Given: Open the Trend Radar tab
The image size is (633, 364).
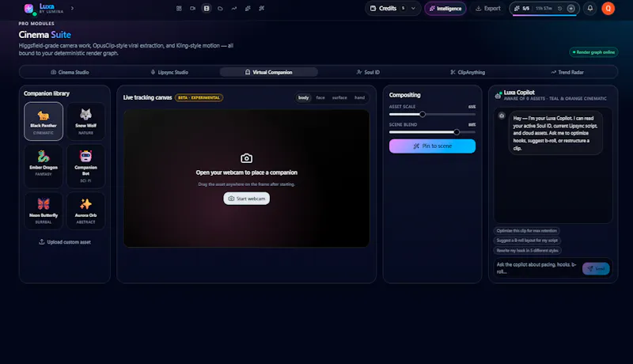Looking at the screenshot, I should (567, 72).
